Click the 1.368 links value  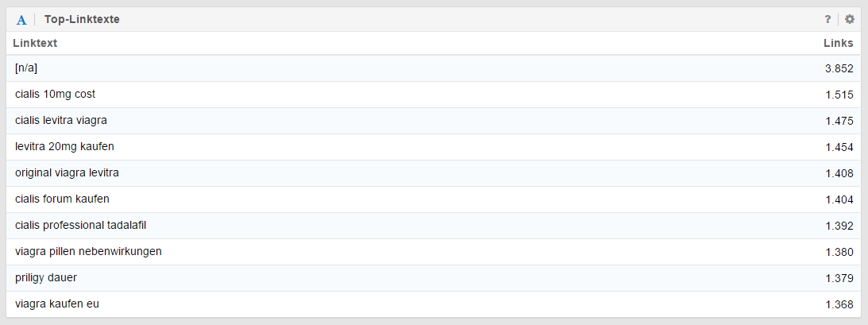coord(839,304)
